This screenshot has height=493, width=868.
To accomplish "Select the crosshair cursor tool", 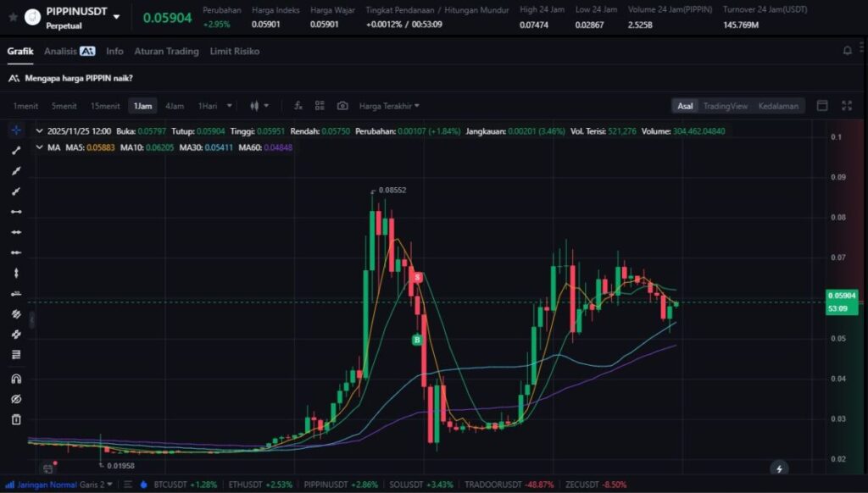I will pos(16,130).
